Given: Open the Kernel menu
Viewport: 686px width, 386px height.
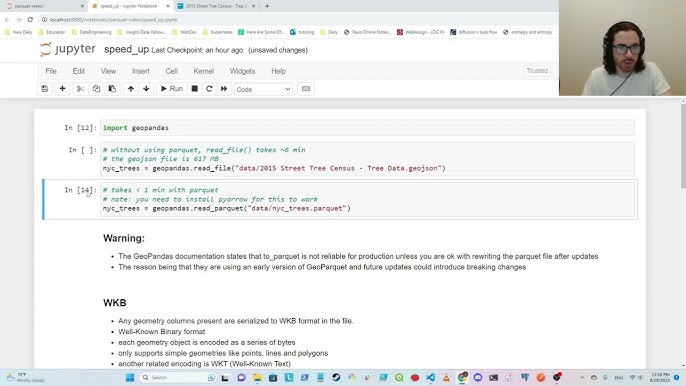Looking at the screenshot, I should click(x=203, y=71).
